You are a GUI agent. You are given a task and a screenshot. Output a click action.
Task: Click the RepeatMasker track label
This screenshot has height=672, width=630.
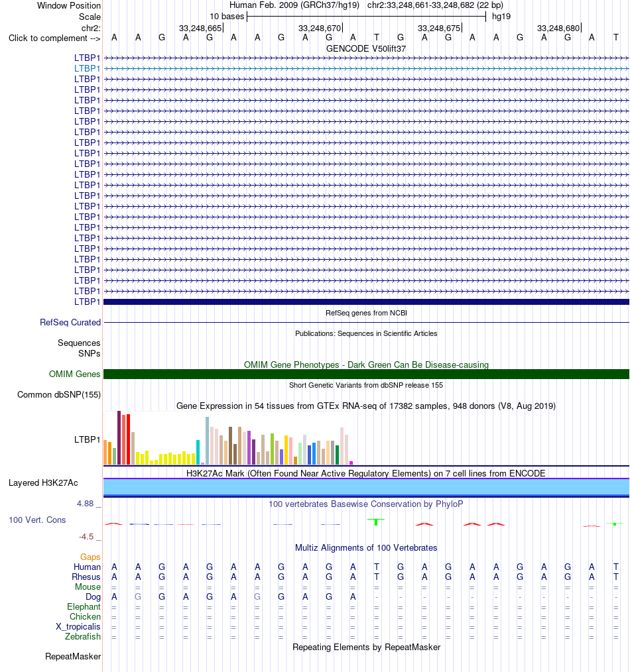(x=73, y=657)
